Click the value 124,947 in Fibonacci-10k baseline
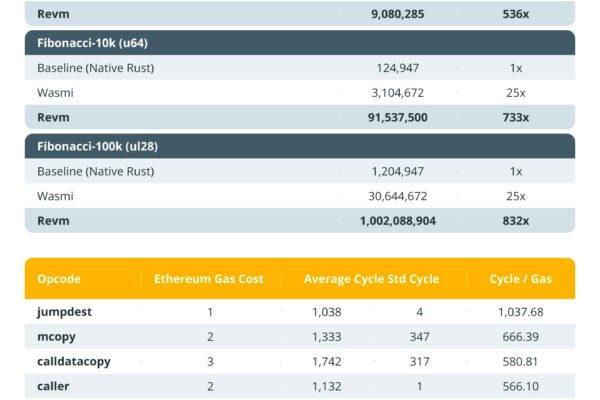The width and height of the screenshot is (600, 400). tap(398, 68)
